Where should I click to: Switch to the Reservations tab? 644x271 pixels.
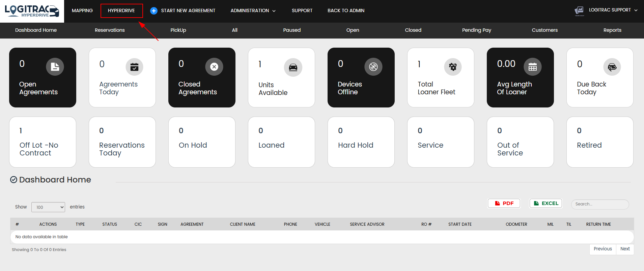110,30
